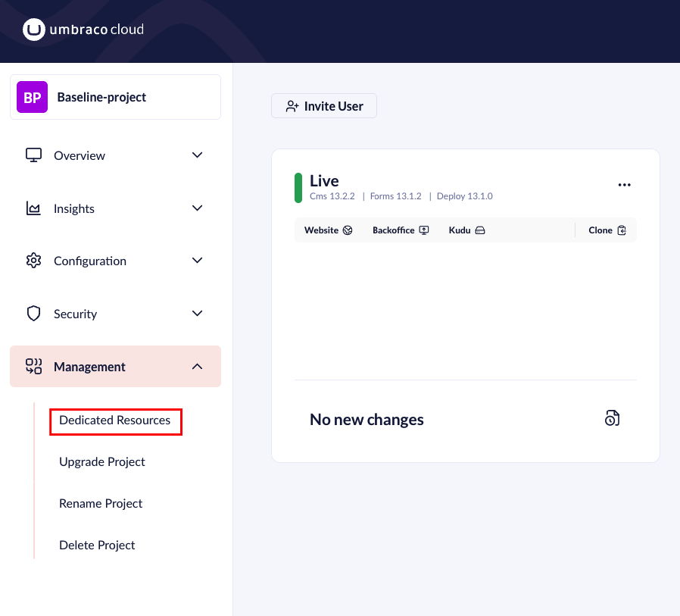This screenshot has height=616, width=680.
Task: Click the green Live status indicator
Action: click(298, 188)
